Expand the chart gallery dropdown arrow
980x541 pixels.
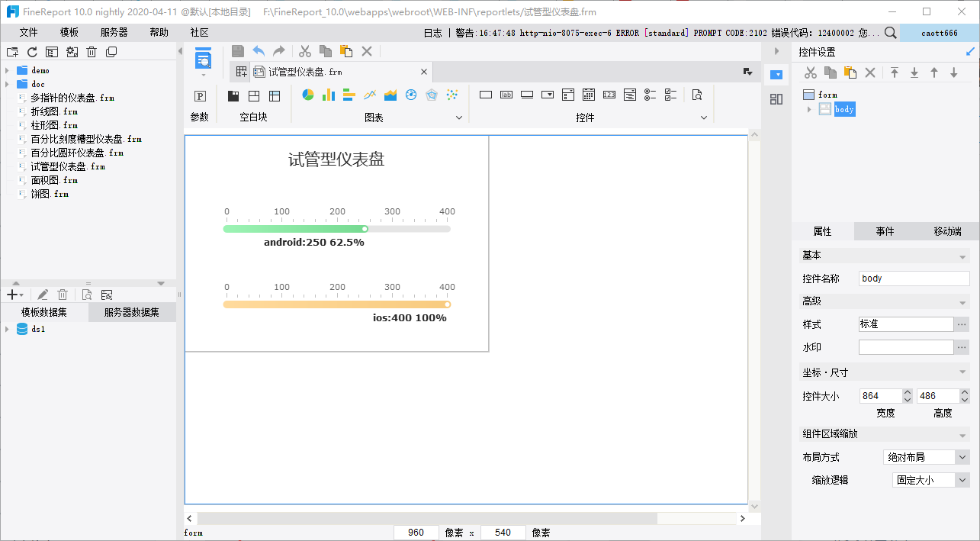(459, 118)
